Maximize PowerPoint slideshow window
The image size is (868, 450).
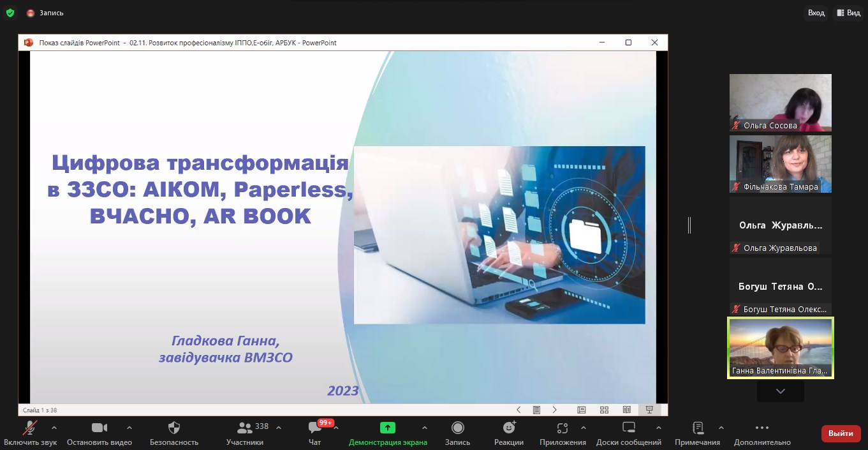point(628,43)
